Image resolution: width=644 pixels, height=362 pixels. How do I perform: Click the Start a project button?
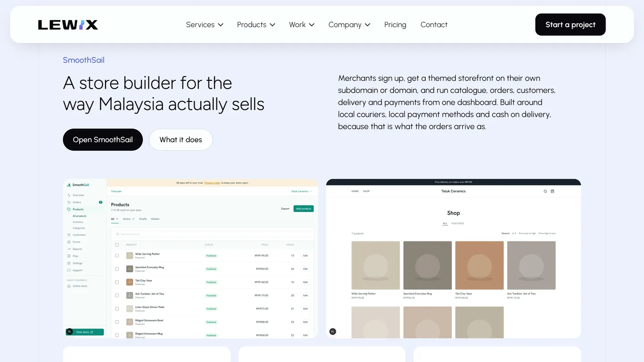(x=570, y=25)
